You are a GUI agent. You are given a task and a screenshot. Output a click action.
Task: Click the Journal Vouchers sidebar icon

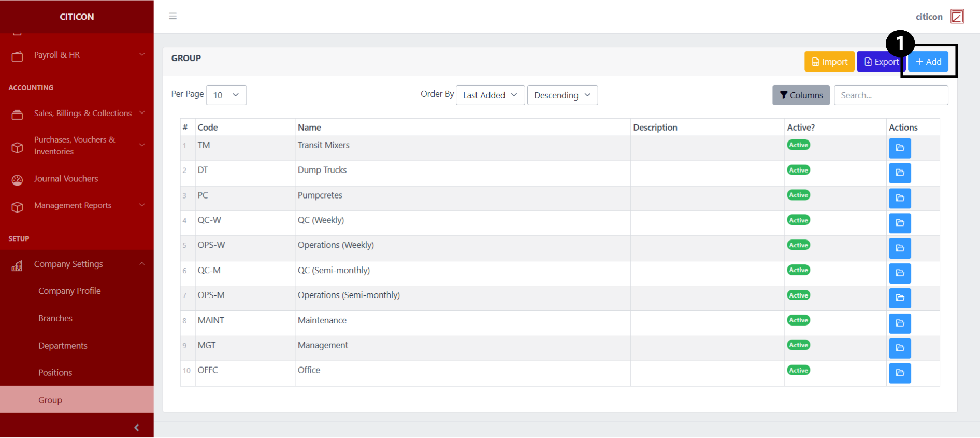(18, 179)
